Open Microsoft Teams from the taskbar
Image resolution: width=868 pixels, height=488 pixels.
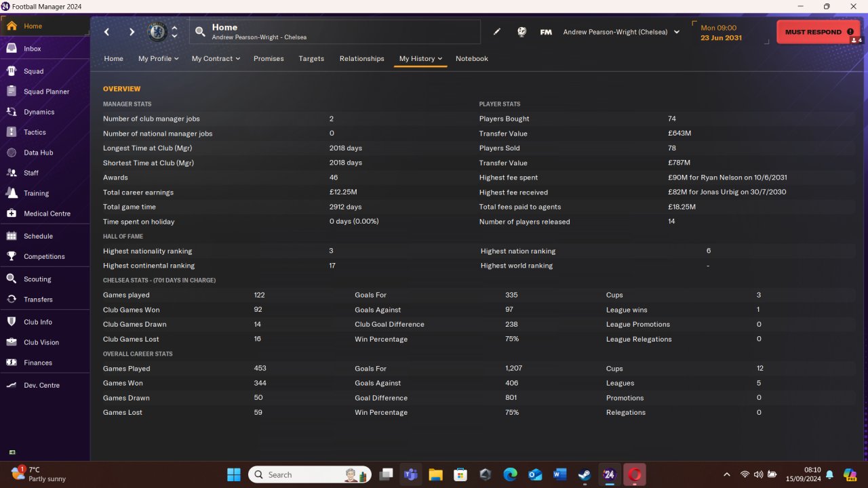click(x=410, y=474)
